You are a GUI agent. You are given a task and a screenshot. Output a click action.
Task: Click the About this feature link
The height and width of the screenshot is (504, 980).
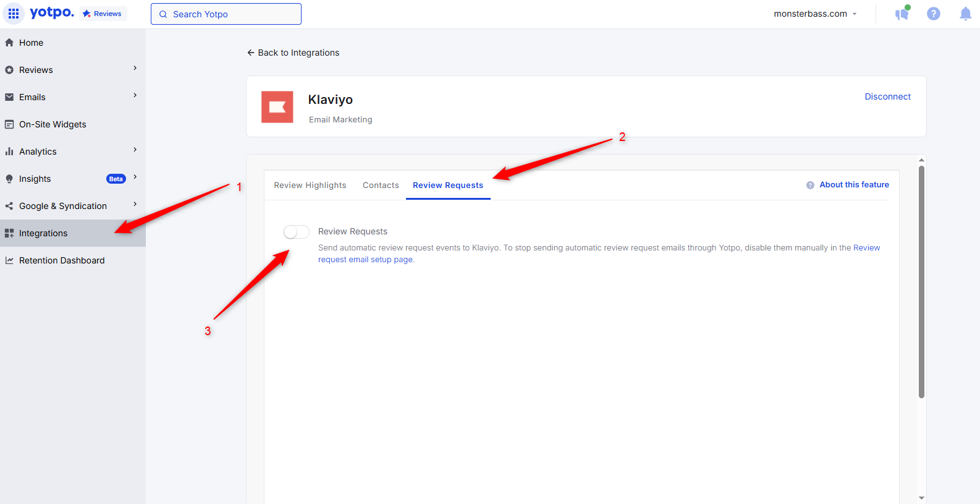(x=854, y=184)
